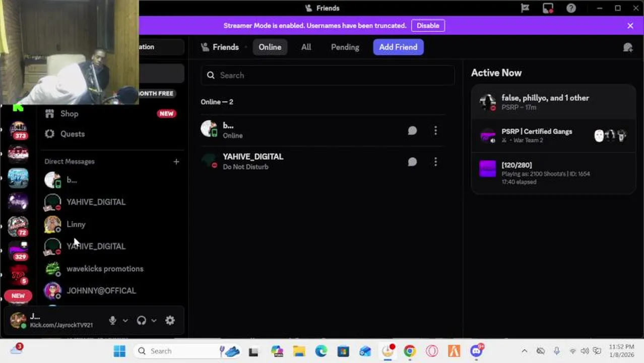Click the 'Direct Messages' section header
Image resolution: width=644 pixels, height=363 pixels.
pyautogui.click(x=70, y=161)
